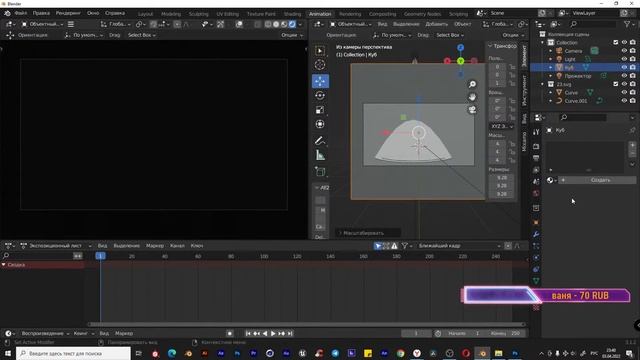640x360 pixels.
Task: Open the Маркер menu in dope sheet header
Action: (x=155, y=246)
